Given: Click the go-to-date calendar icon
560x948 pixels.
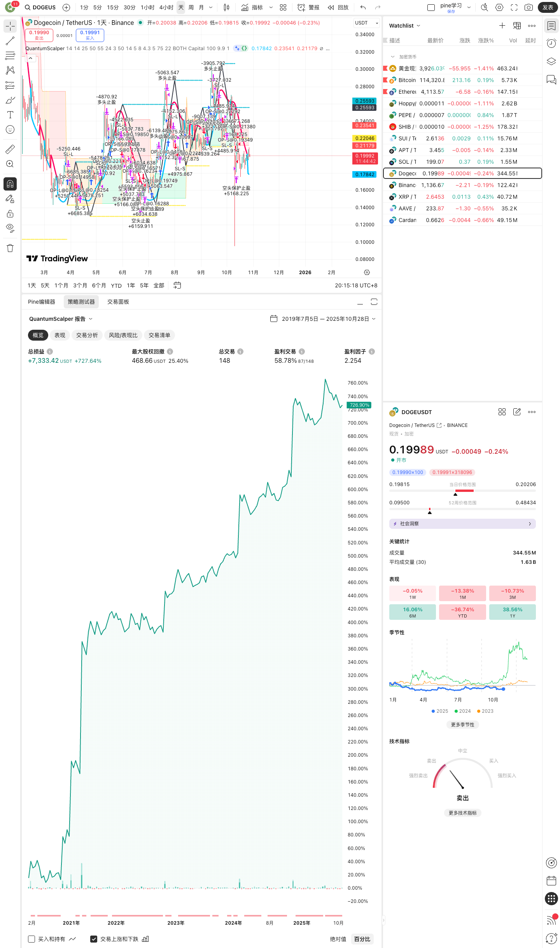Looking at the screenshot, I should click(177, 285).
